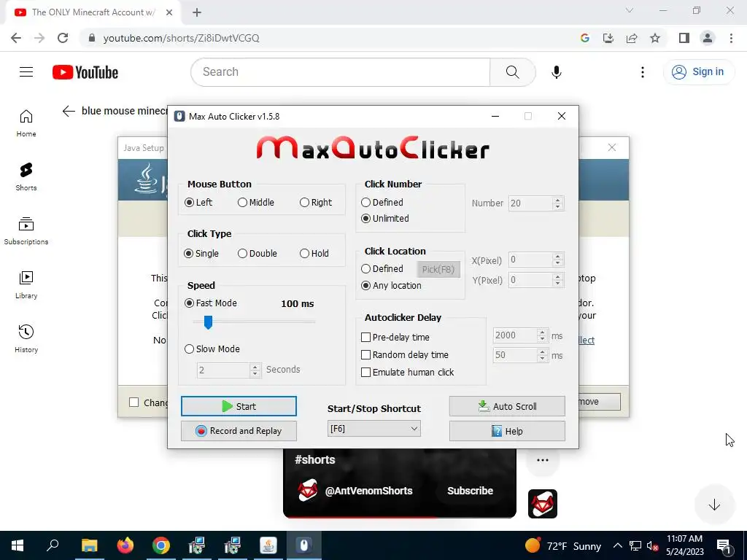Open YouTube settings three-dot menu
747x560 pixels.
(643, 72)
